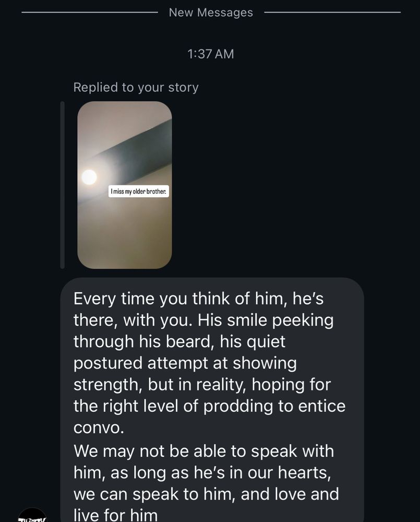Tap the "New Messages" divider label
The height and width of the screenshot is (522, 420).
[211, 13]
